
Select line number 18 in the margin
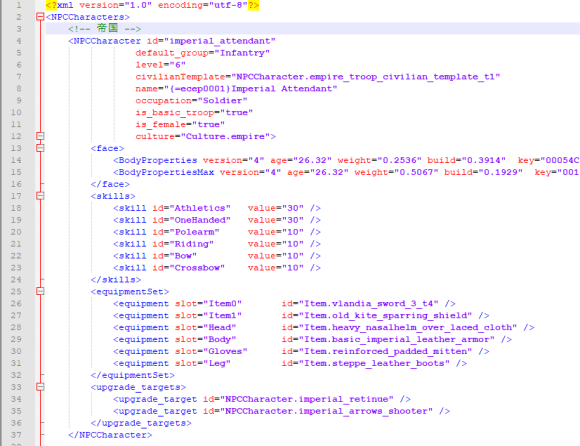16,208
